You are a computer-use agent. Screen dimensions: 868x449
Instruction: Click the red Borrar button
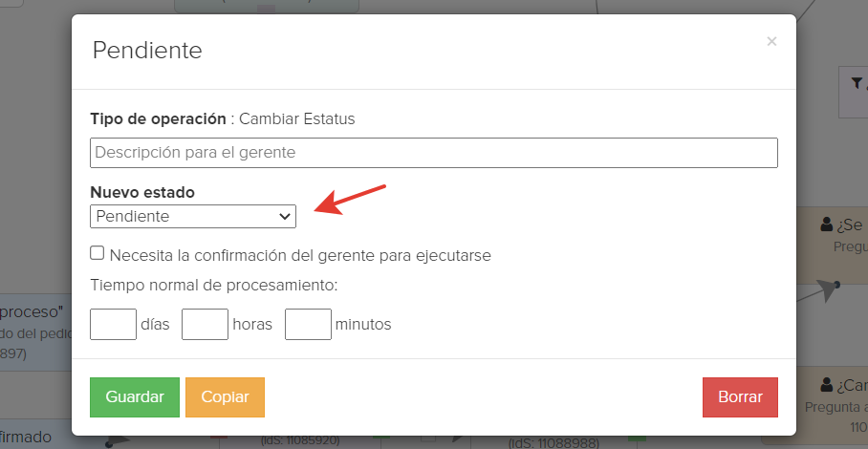(740, 397)
